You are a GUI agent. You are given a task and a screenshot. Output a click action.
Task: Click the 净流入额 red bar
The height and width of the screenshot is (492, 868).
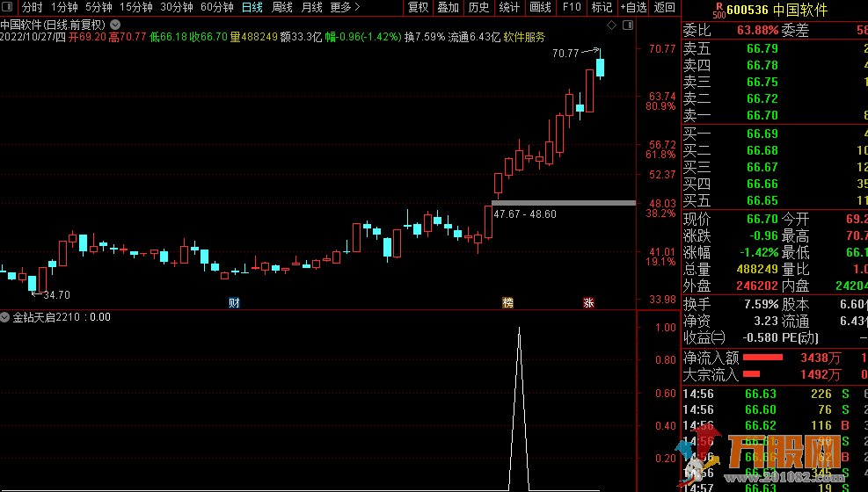click(762, 358)
